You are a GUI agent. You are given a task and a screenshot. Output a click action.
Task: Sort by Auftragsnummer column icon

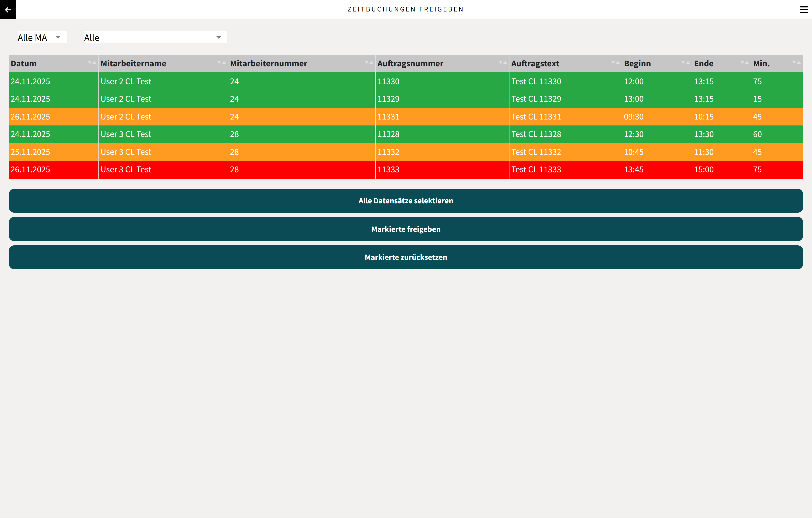[502, 63]
